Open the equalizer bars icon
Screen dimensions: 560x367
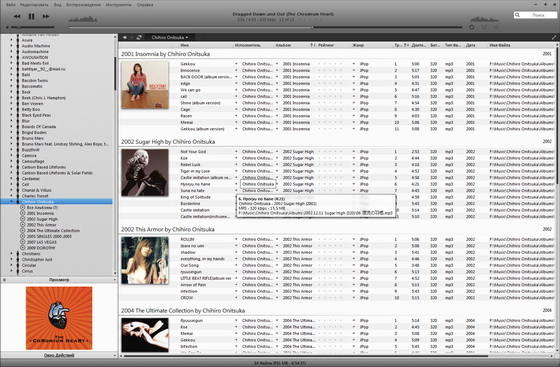point(496,27)
